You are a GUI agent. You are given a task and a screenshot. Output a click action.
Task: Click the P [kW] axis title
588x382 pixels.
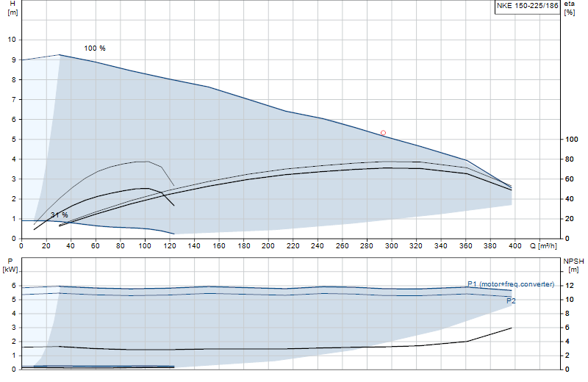10,265
